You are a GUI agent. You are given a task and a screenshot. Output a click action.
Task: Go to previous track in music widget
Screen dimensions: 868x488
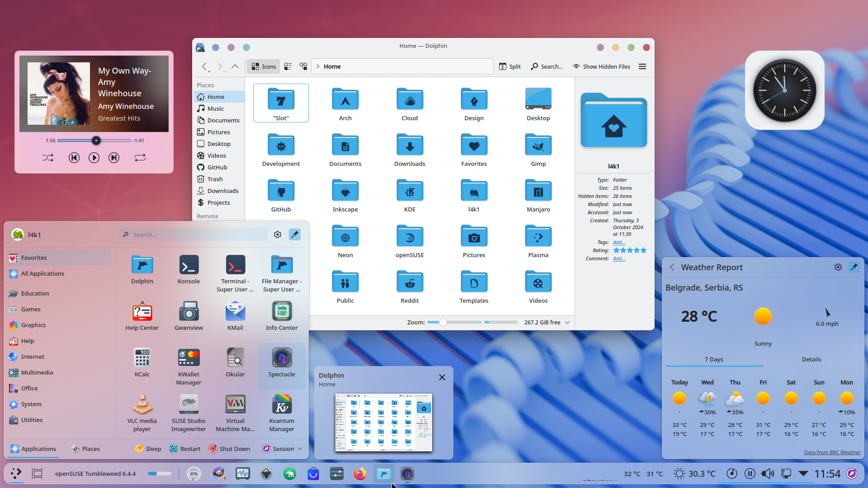tap(74, 158)
